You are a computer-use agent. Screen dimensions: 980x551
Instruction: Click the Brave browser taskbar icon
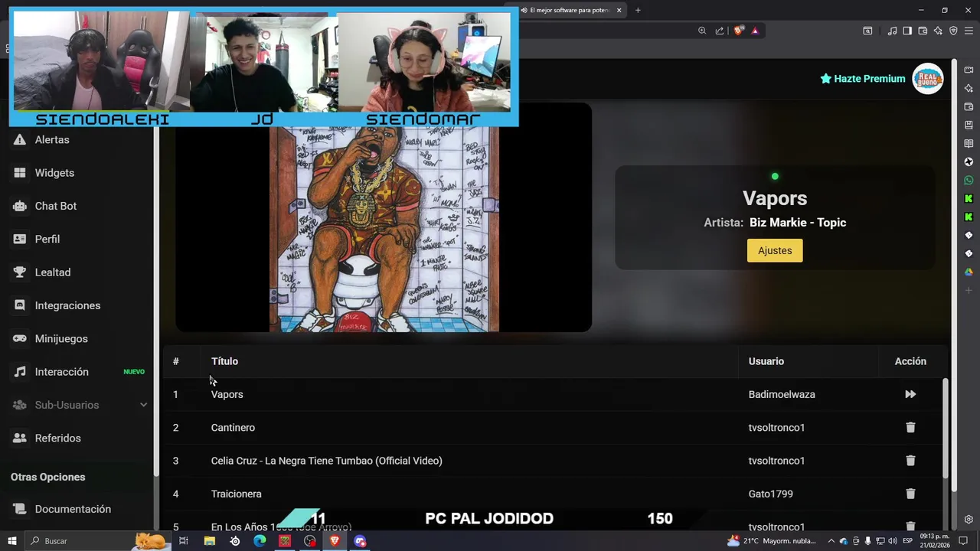(335, 541)
